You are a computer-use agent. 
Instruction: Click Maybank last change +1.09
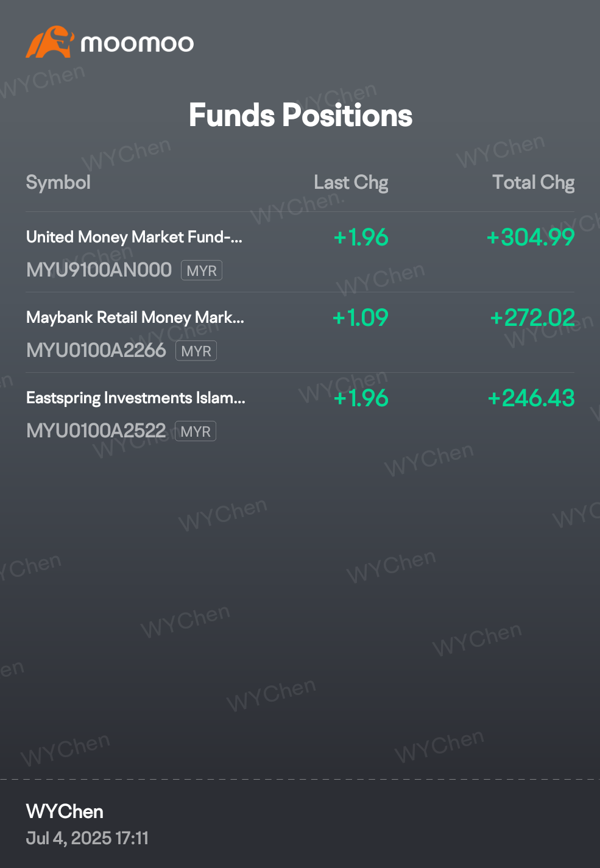tap(361, 317)
